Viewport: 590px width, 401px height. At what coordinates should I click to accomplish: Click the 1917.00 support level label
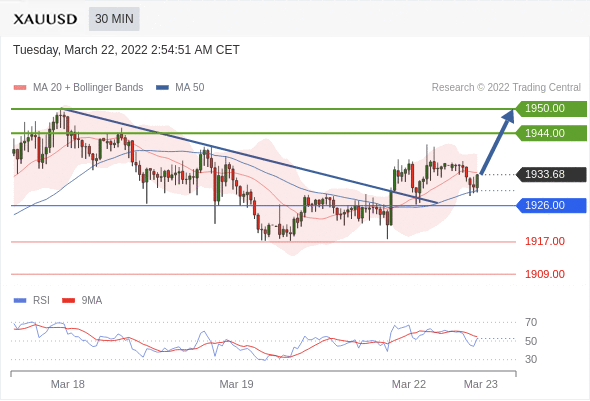click(x=545, y=241)
